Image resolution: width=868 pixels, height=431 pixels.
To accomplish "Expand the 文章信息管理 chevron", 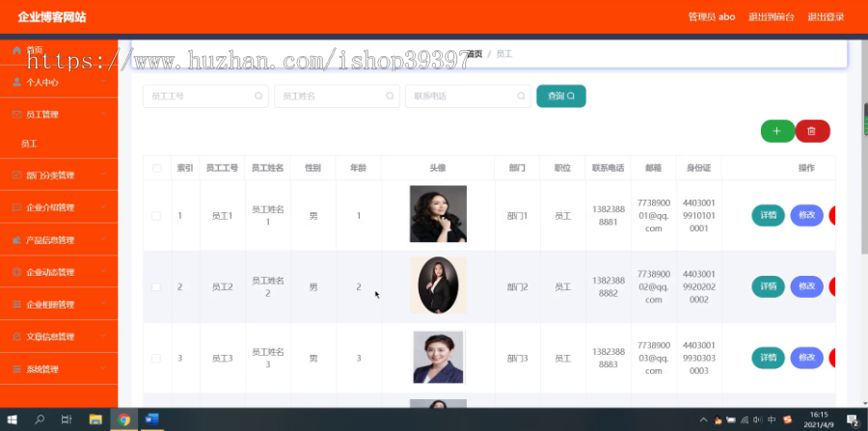I will (x=103, y=336).
